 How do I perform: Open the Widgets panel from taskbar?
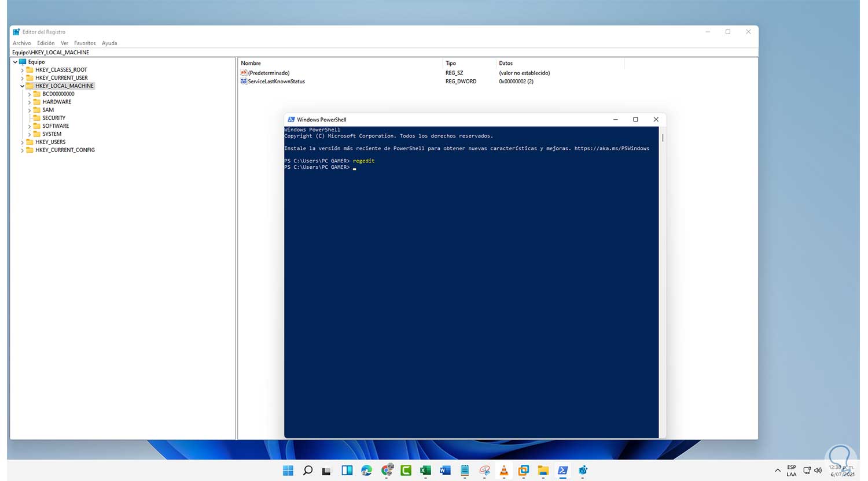point(347,471)
